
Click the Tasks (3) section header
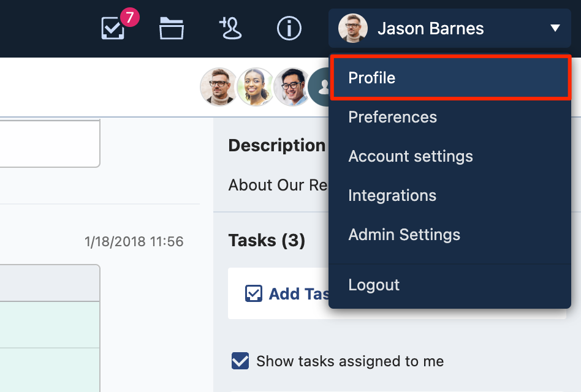pos(267,240)
